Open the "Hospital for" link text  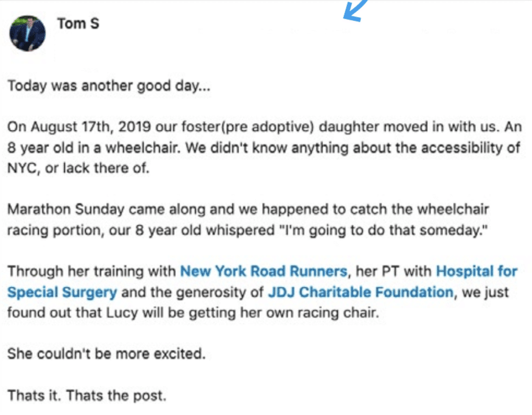(x=477, y=271)
